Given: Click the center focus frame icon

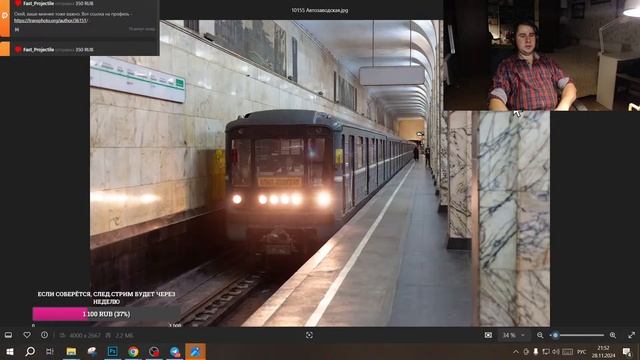Looking at the screenshot, I should tap(309, 335).
